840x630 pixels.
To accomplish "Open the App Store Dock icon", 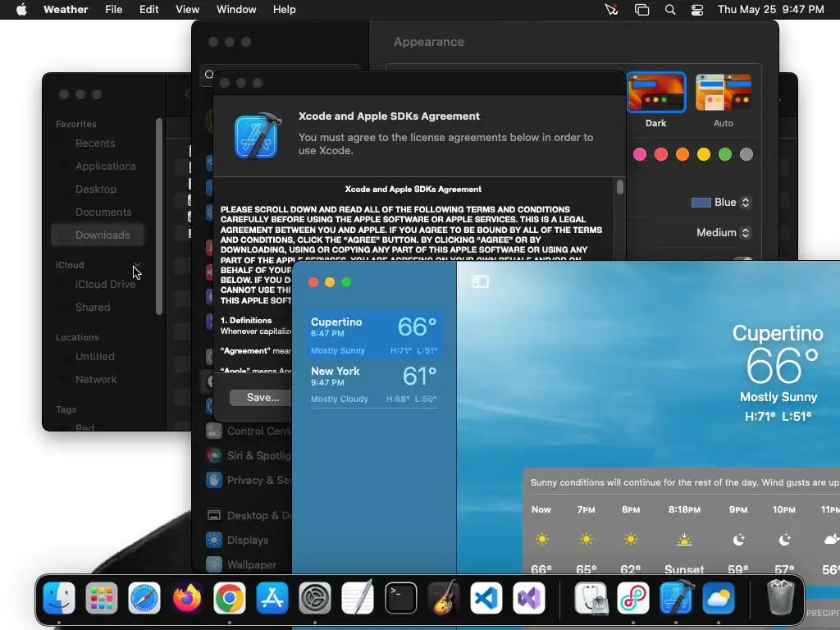I will [272, 598].
